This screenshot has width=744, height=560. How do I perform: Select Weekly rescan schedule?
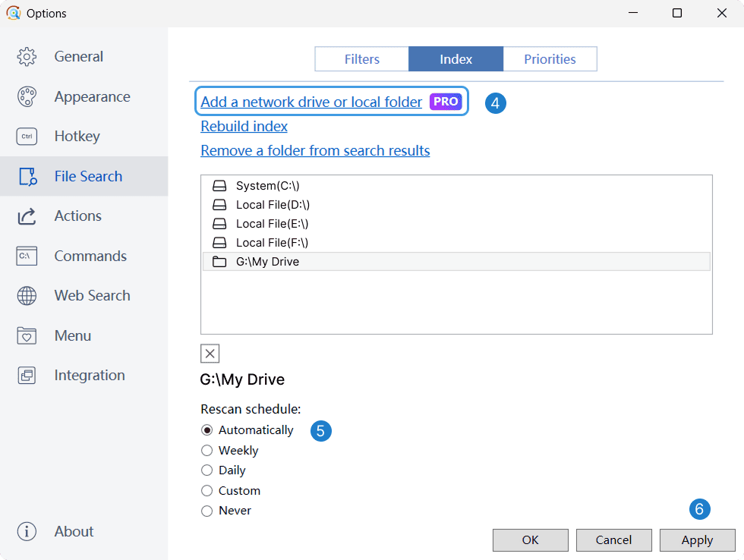pyautogui.click(x=229, y=451)
